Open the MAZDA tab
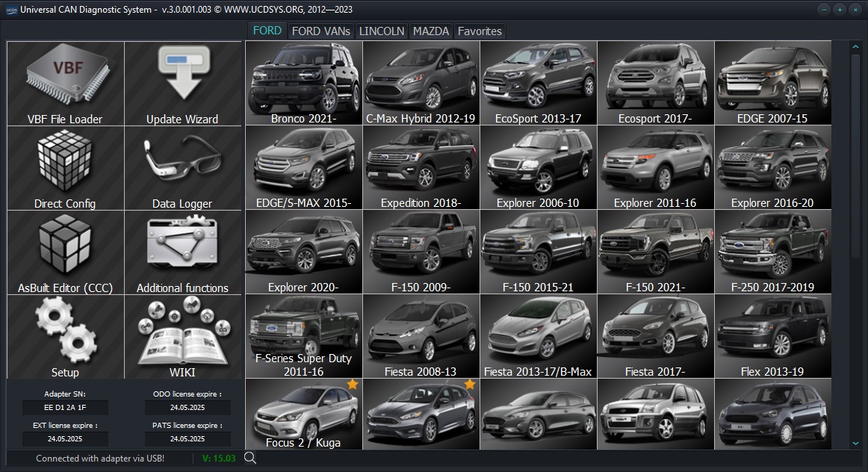 point(431,31)
